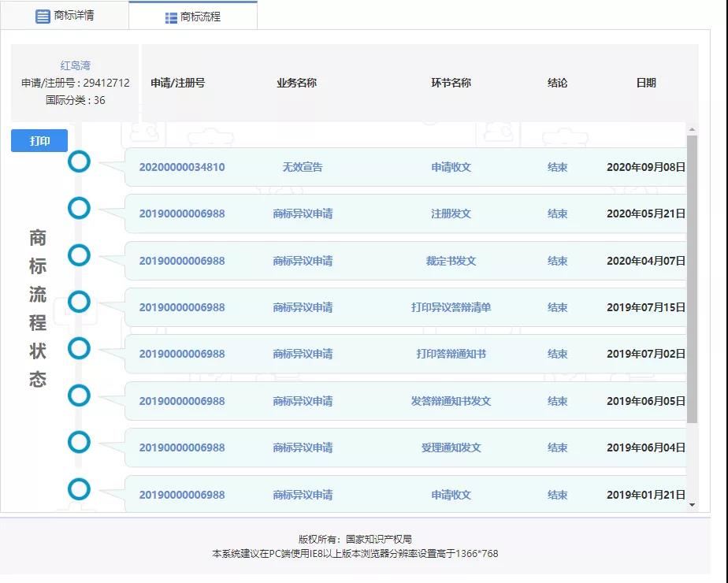
Task: Click the scrollbar up arrow
Action: pyautogui.click(x=693, y=129)
